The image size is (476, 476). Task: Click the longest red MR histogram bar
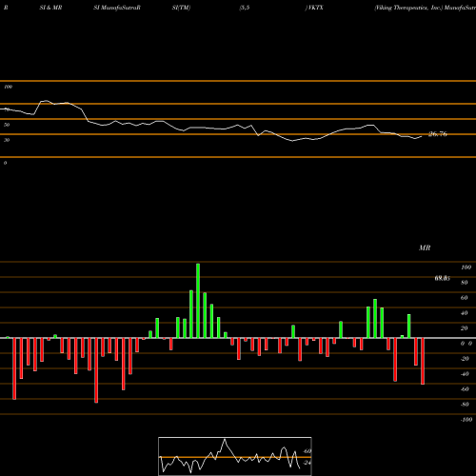(x=96, y=370)
